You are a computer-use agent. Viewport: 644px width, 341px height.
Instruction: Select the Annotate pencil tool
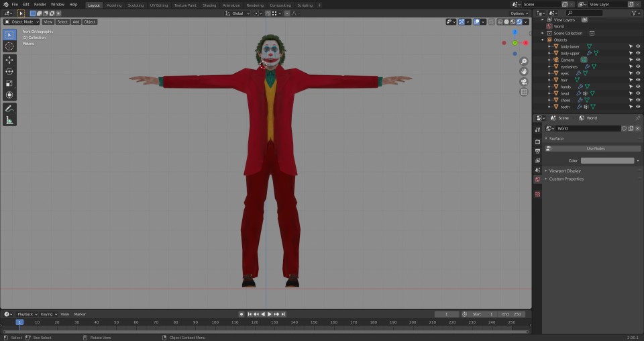coord(9,108)
